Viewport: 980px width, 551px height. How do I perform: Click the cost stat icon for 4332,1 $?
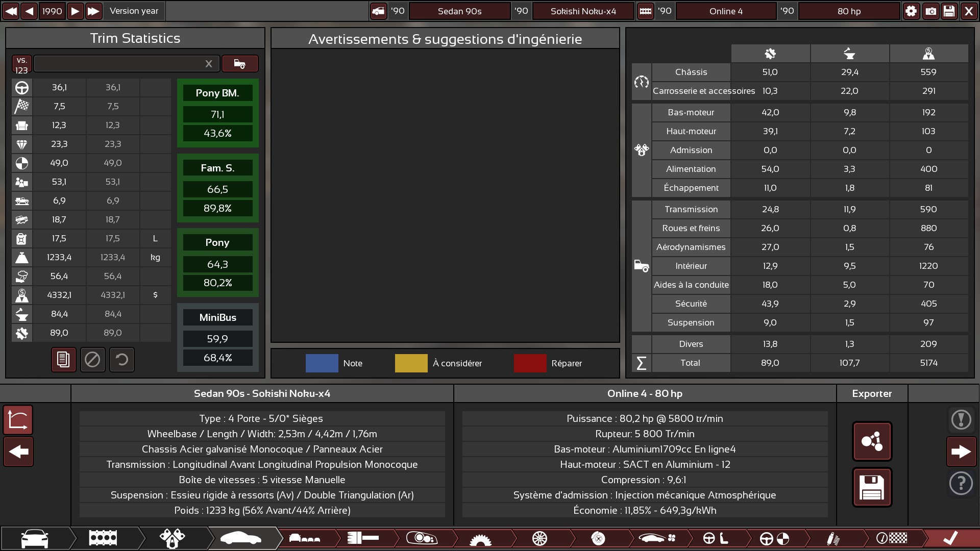click(x=22, y=295)
